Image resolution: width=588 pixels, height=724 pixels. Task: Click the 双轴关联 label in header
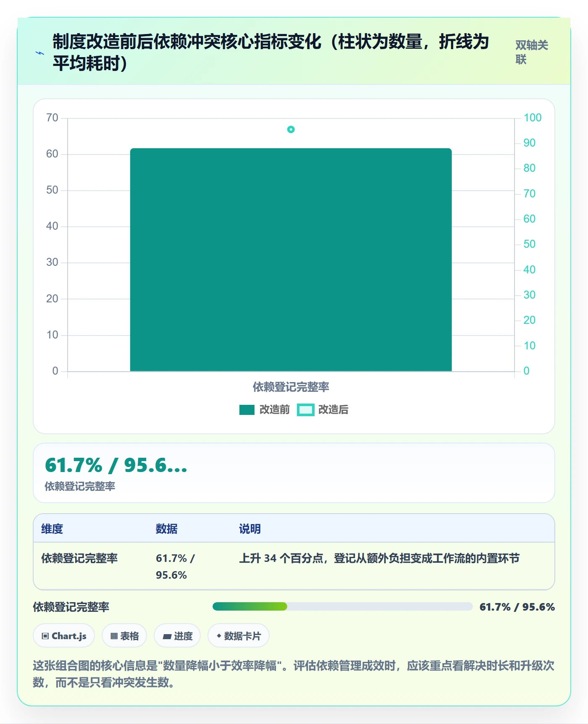tap(532, 52)
